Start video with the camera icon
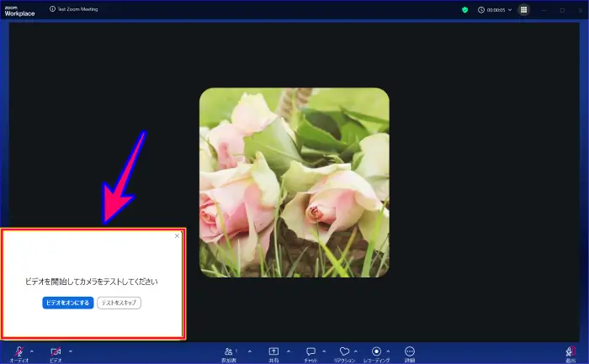Viewport: 589px width, 364px height. pos(56,351)
